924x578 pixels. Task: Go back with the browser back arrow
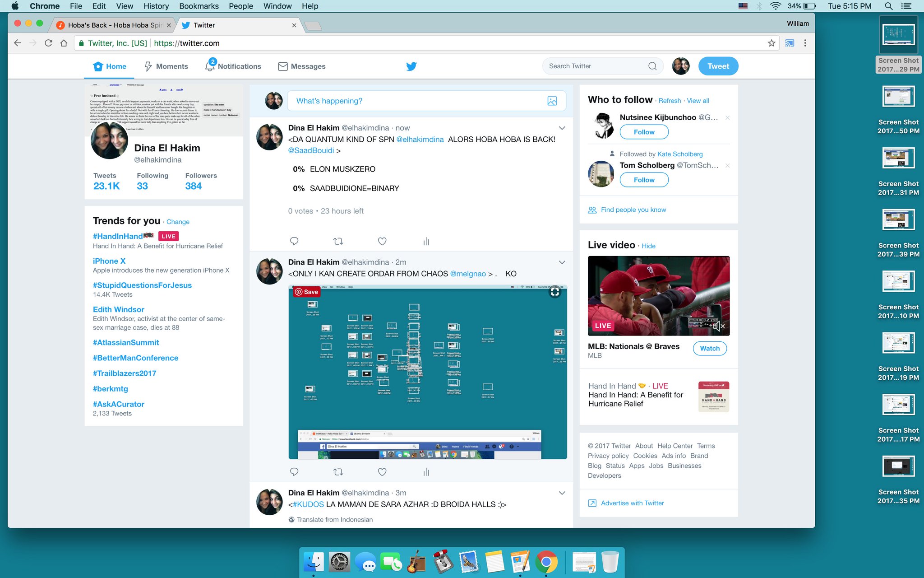click(x=18, y=43)
